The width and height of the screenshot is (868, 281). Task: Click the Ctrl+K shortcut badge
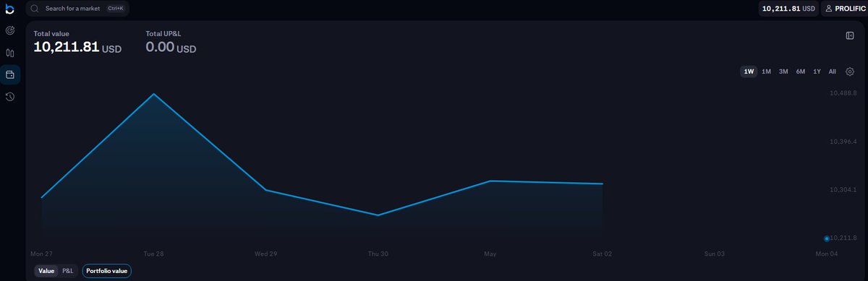115,9
